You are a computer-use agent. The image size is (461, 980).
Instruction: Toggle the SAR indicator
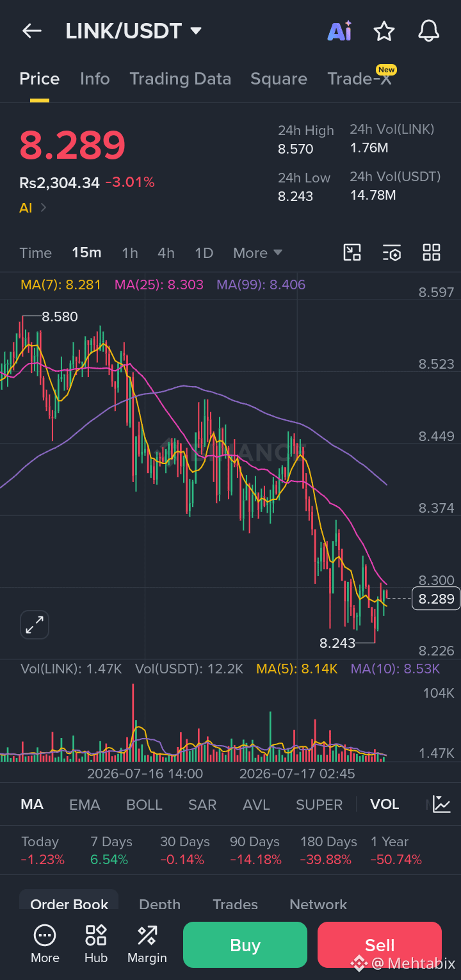202,805
